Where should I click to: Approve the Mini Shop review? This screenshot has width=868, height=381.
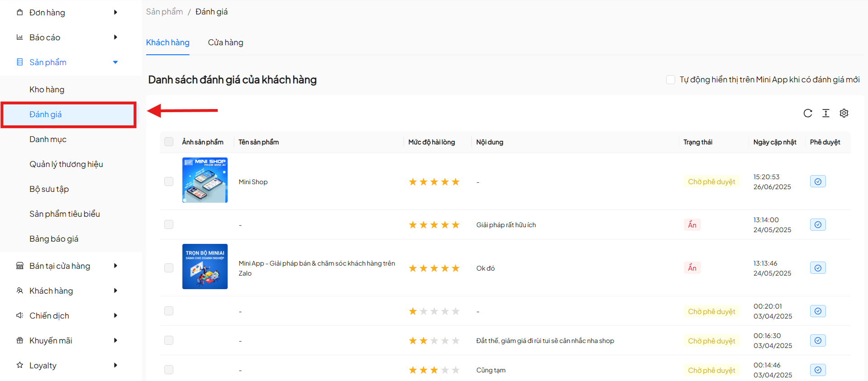click(817, 181)
